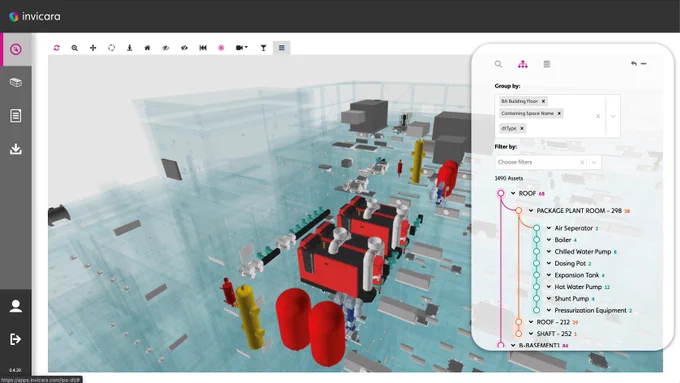Remove the BA Building Floor tag
The height and width of the screenshot is (383, 680).
tap(543, 101)
